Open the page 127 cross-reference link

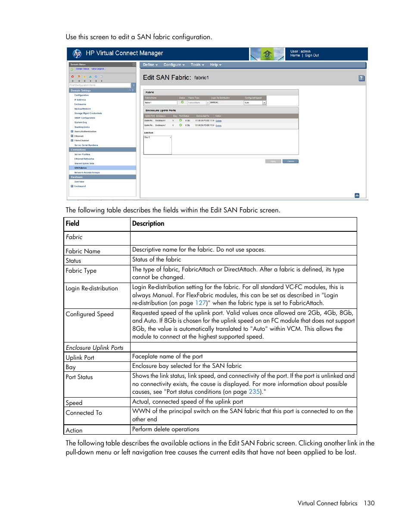(200, 303)
